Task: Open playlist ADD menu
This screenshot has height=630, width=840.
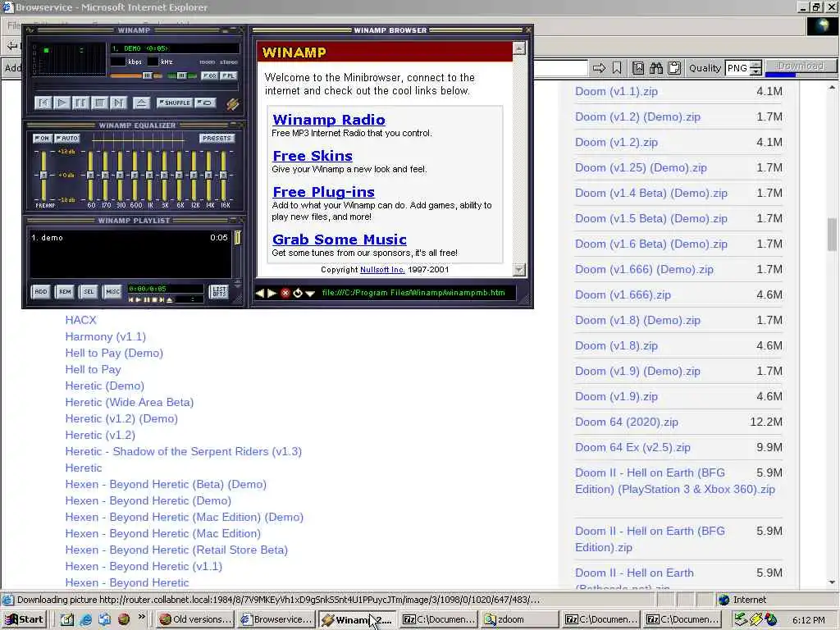Action: [x=41, y=291]
